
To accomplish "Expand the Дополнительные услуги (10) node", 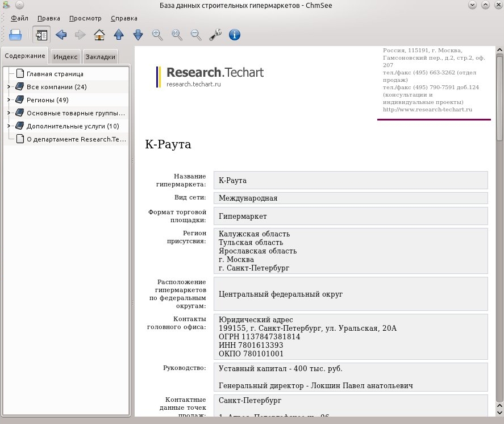I will [9, 126].
